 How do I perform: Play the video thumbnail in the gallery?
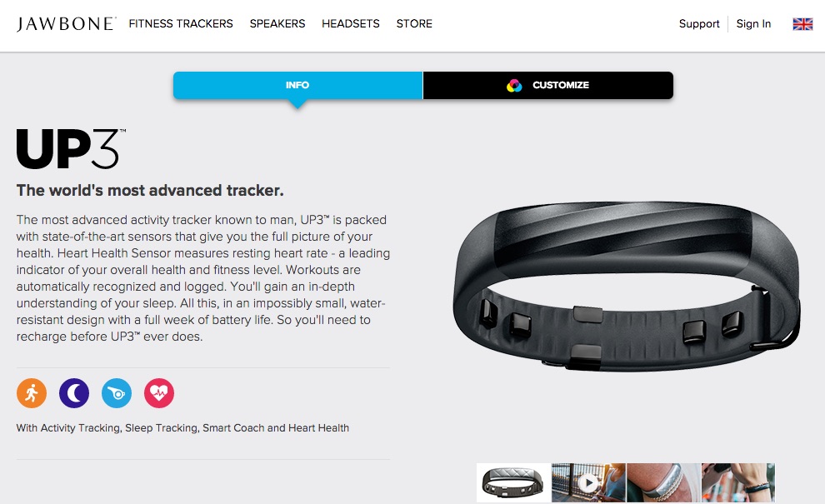[x=589, y=482]
